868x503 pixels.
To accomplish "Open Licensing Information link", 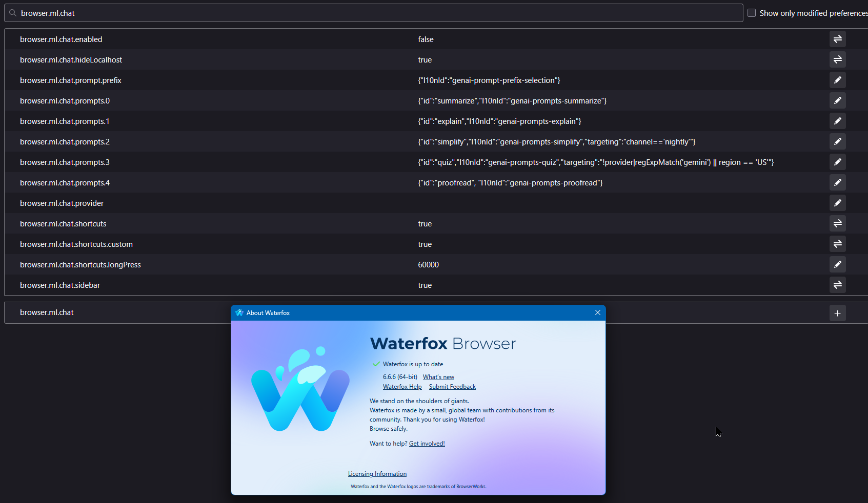I will 377,474.
